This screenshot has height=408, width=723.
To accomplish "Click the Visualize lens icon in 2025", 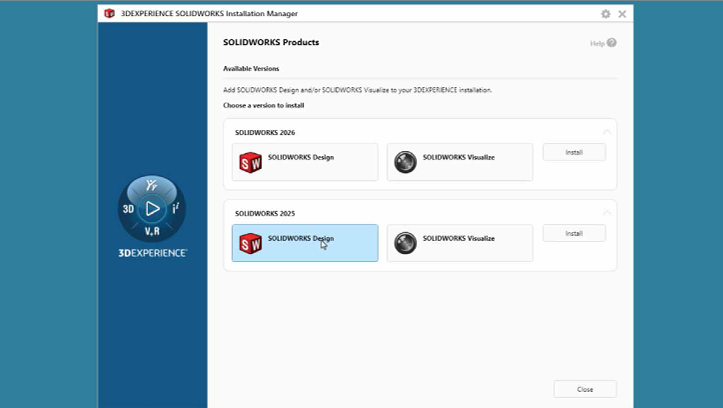I will click(405, 243).
